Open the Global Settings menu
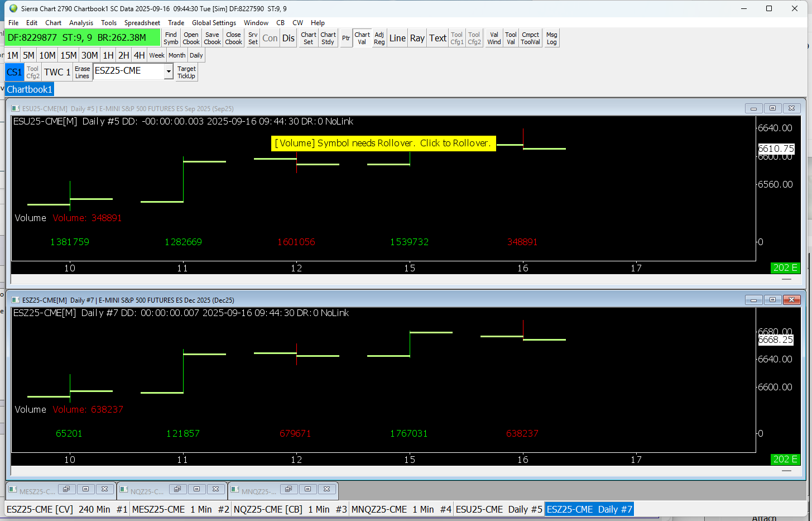812x521 pixels. (214, 23)
